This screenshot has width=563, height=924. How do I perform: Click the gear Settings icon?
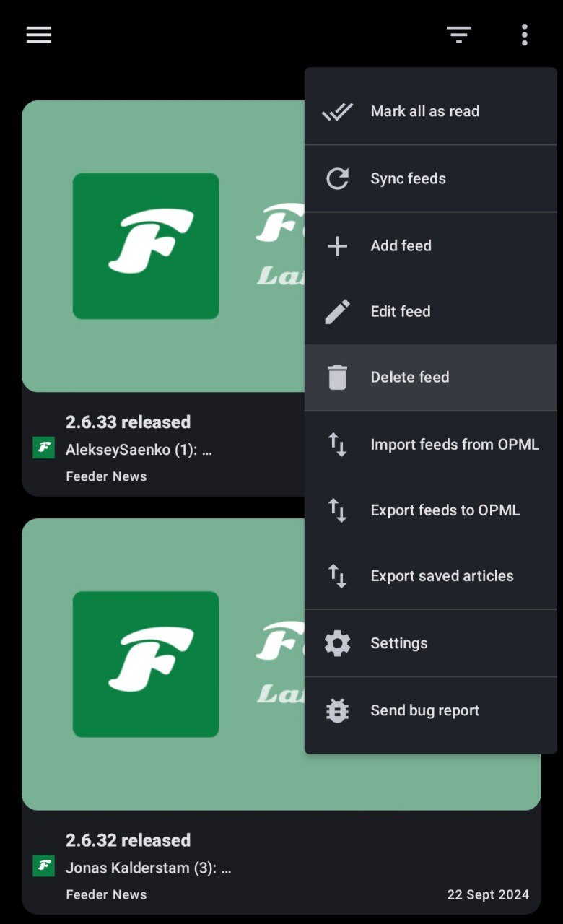click(337, 643)
